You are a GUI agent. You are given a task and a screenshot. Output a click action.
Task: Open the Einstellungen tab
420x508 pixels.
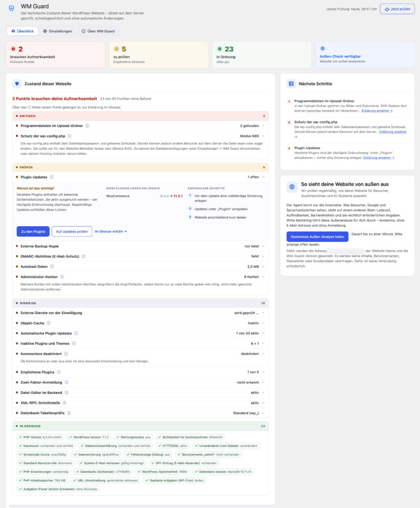(58, 31)
